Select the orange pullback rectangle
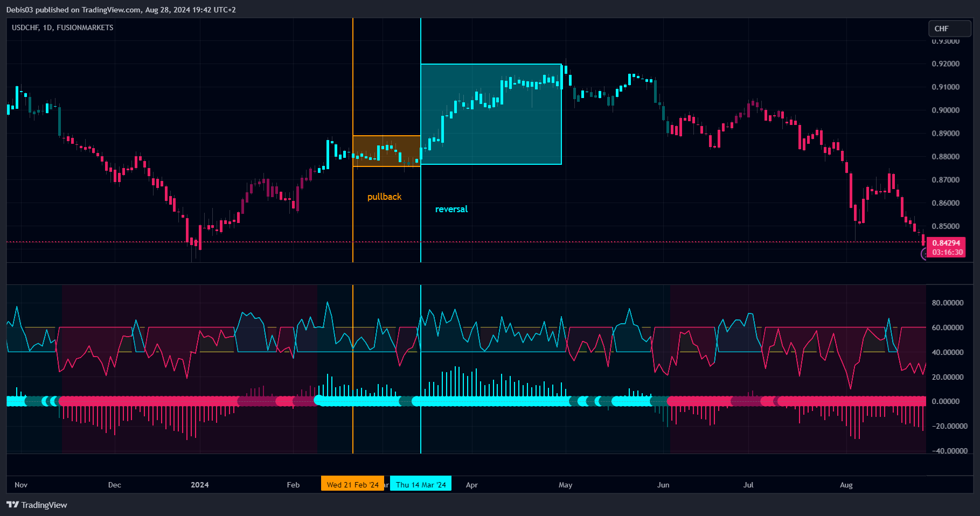The width and height of the screenshot is (980, 516). 386,151
